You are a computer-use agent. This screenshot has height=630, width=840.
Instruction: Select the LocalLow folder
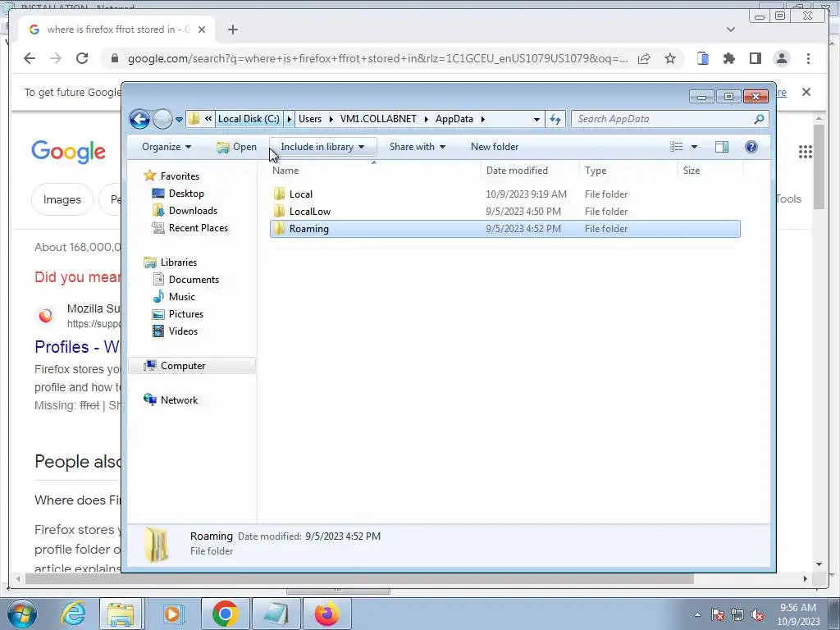click(x=505, y=211)
